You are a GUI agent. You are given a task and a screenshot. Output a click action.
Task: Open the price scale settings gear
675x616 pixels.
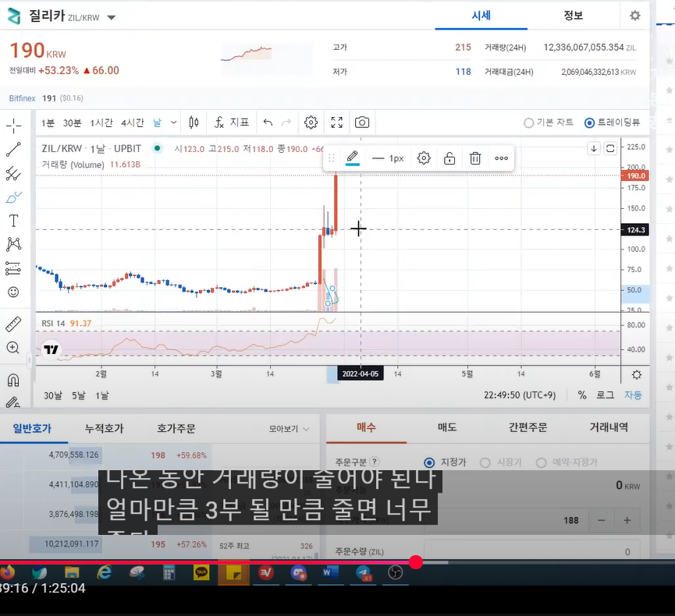click(636, 375)
